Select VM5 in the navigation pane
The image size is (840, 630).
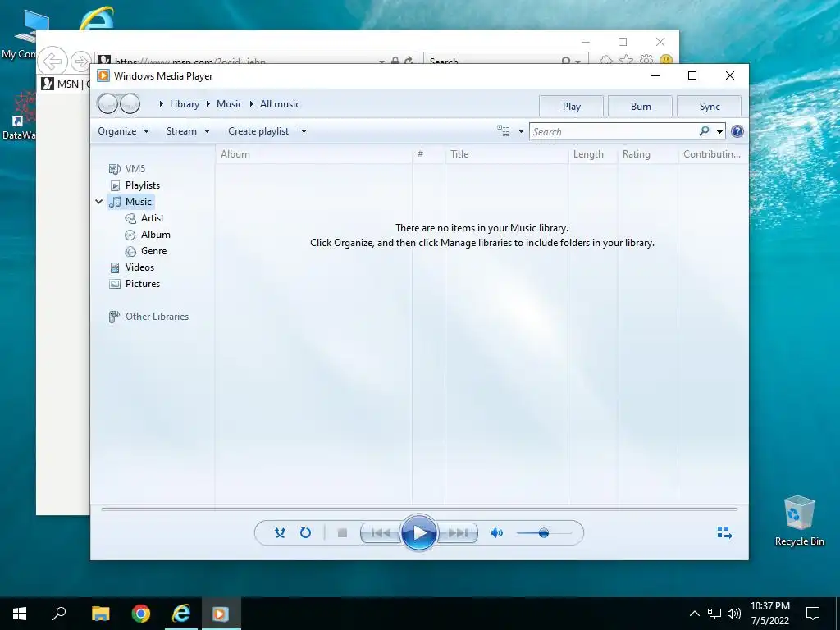[127, 169]
